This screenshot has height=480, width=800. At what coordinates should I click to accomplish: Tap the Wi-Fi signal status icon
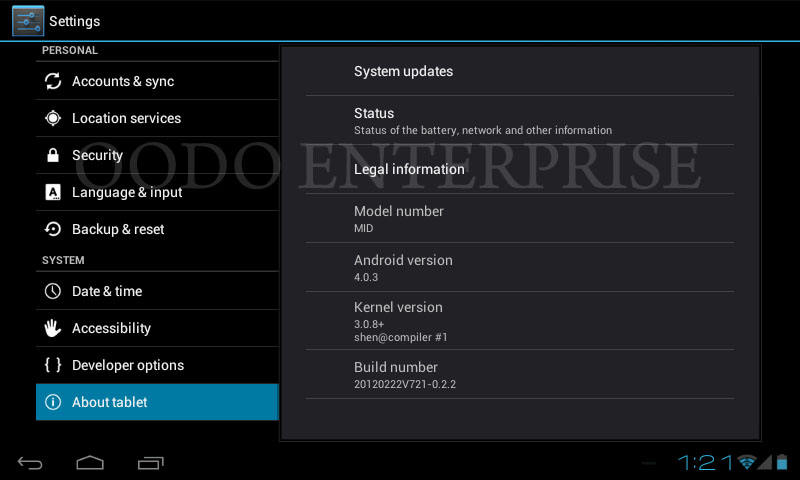coord(746,462)
